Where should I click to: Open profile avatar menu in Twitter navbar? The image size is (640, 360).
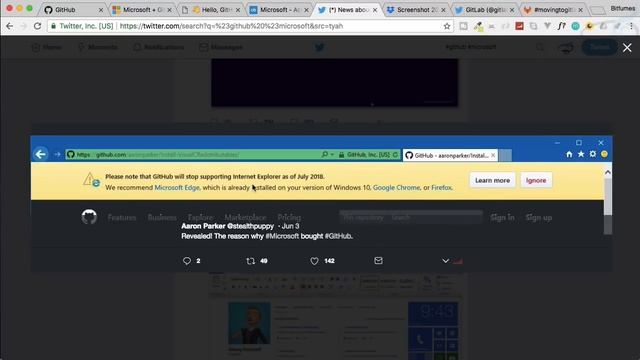(566, 48)
